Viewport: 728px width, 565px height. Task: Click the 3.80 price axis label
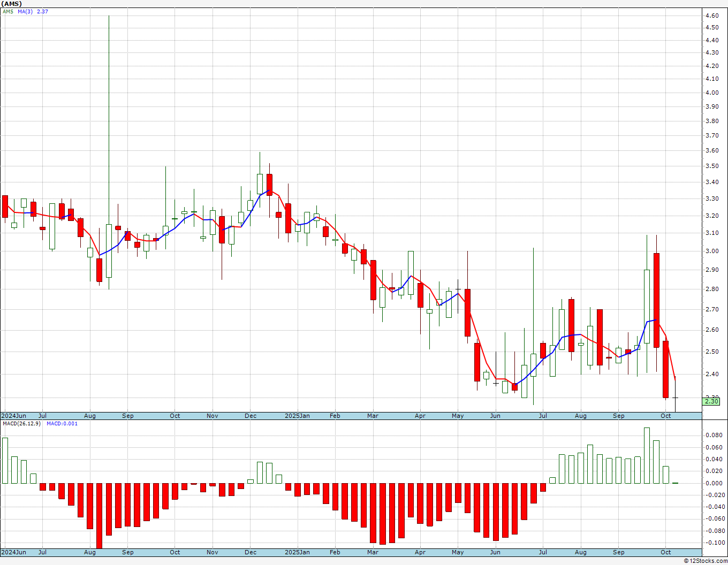click(x=712, y=121)
